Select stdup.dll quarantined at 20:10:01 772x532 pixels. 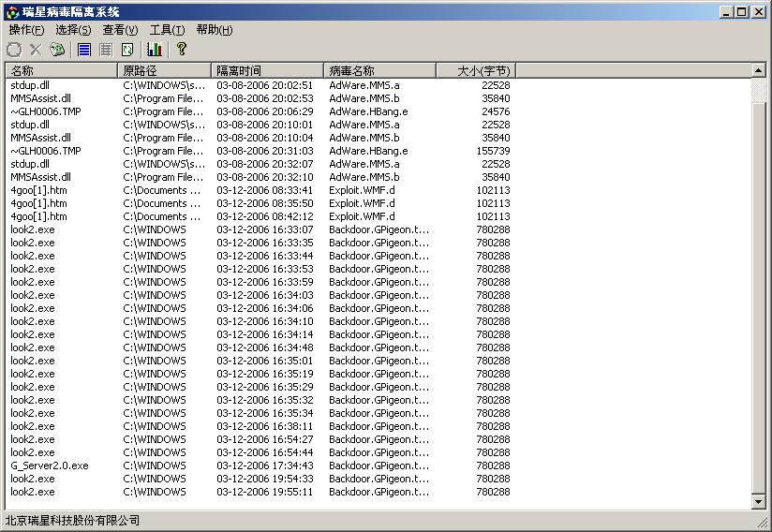coord(260,125)
